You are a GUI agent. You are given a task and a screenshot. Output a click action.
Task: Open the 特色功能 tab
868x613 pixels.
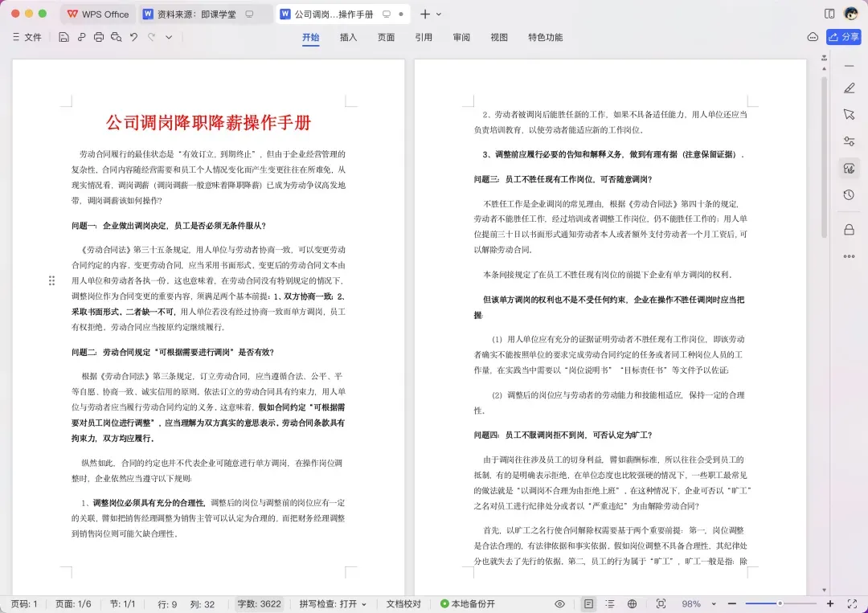[x=545, y=37]
